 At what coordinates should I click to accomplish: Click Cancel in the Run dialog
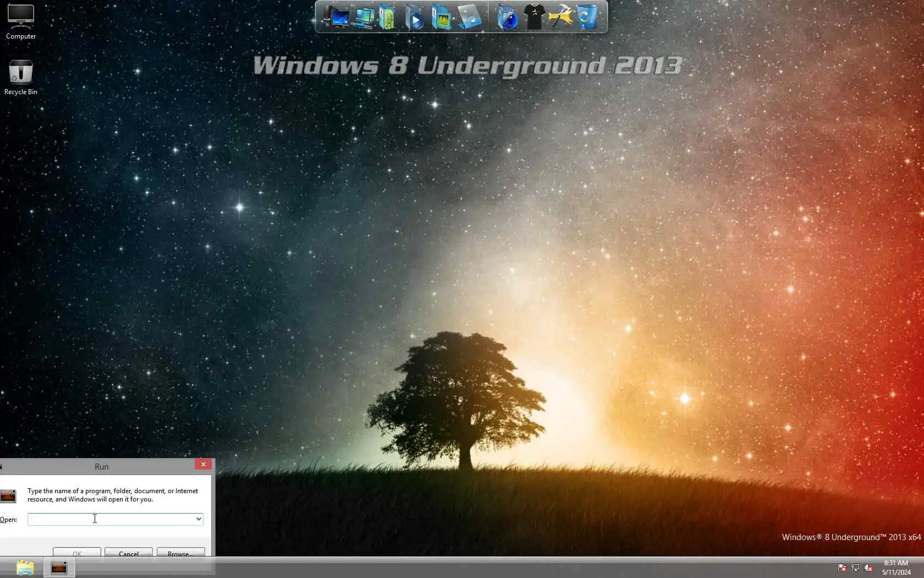129,553
